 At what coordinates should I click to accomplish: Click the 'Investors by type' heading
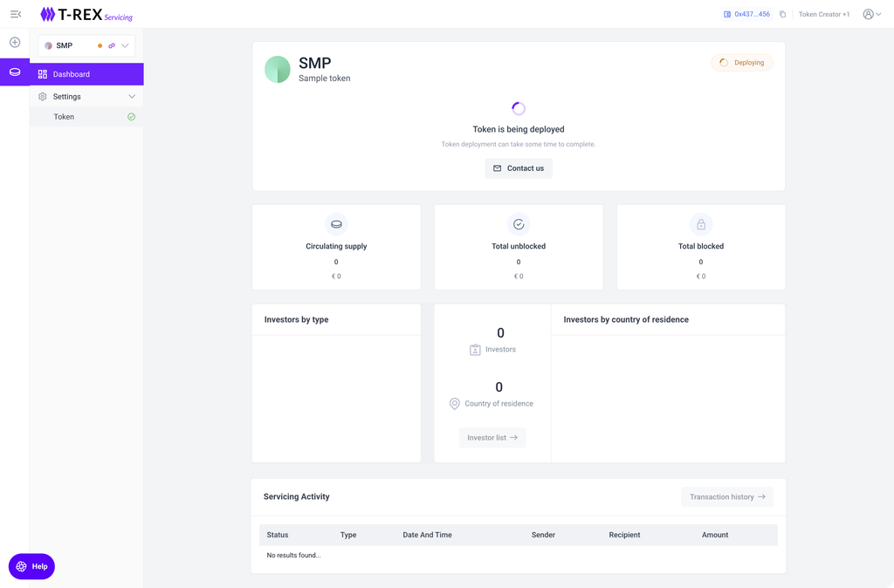(297, 319)
